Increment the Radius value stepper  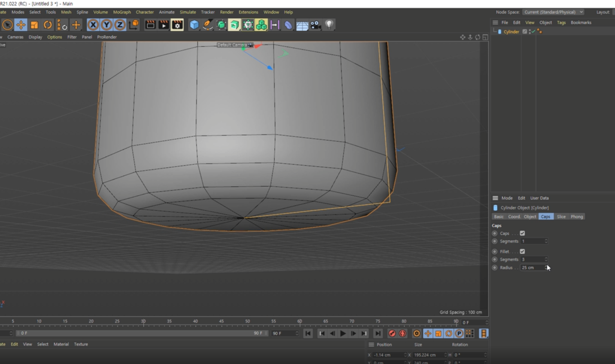click(546, 266)
